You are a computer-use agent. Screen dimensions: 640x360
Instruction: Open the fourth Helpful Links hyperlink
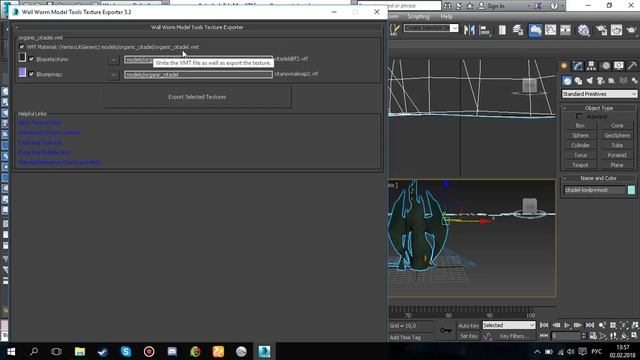point(44,152)
